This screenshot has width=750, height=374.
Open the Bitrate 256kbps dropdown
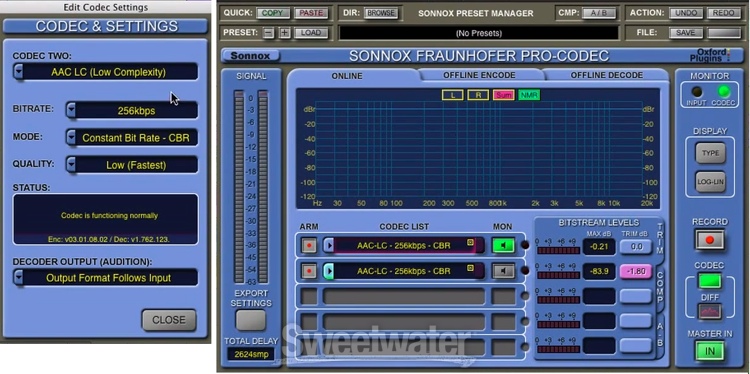(x=132, y=110)
